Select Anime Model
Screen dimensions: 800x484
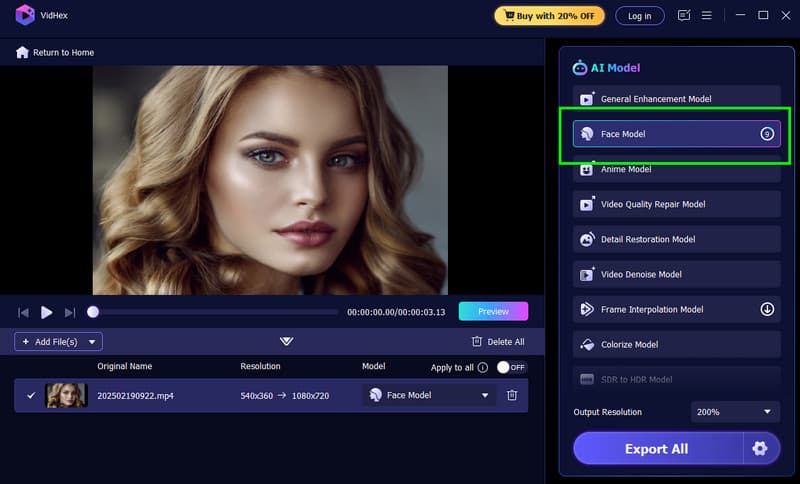tap(677, 169)
